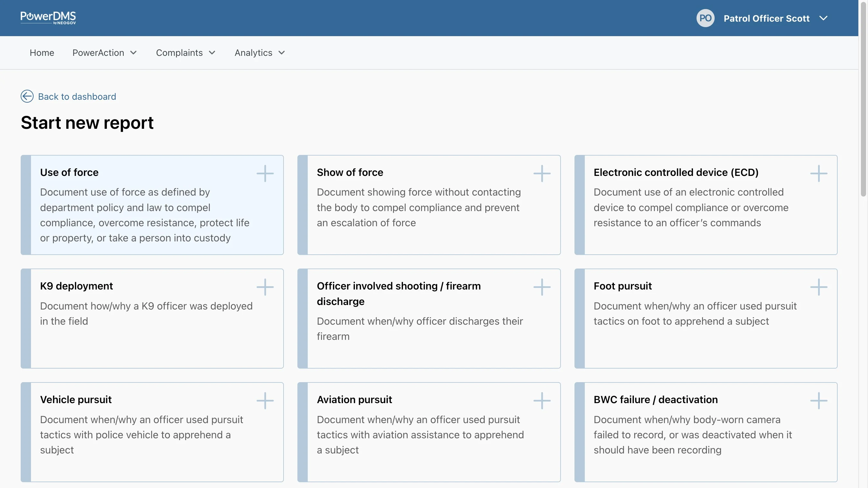Expand the Complaints chevron arrow
Viewport: 868px width, 488px height.
pyautogui.click(x=212, y=53)
